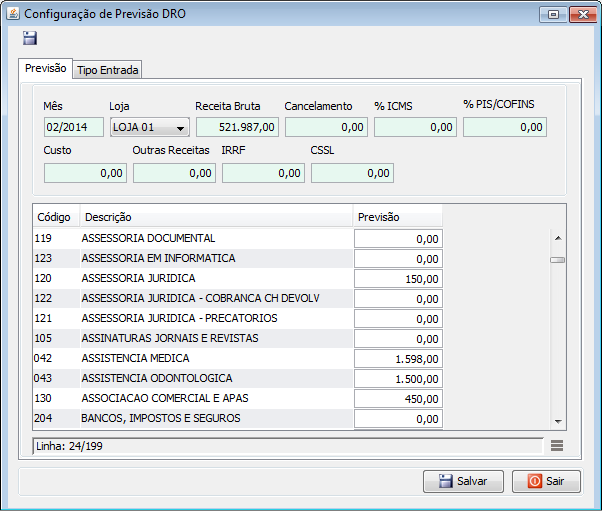This screenshot has height=511, width=602.
Task: Switch to the Previsão tab
Action: (x=45, y=68)
